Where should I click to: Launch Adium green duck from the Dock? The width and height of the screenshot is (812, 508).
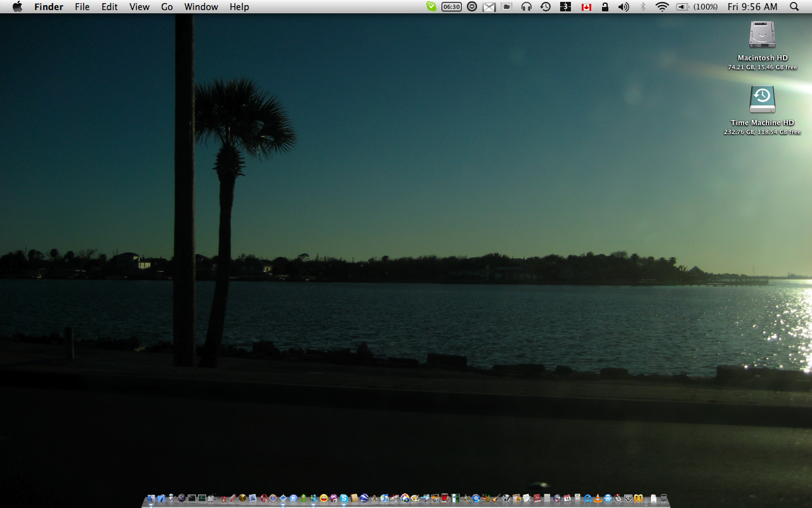(303, 498)
